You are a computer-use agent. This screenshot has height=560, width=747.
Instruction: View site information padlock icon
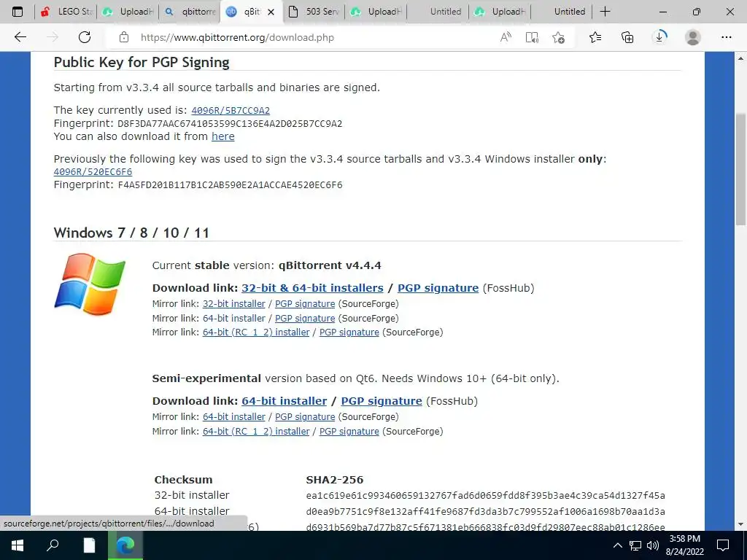(x=124, y=37)
